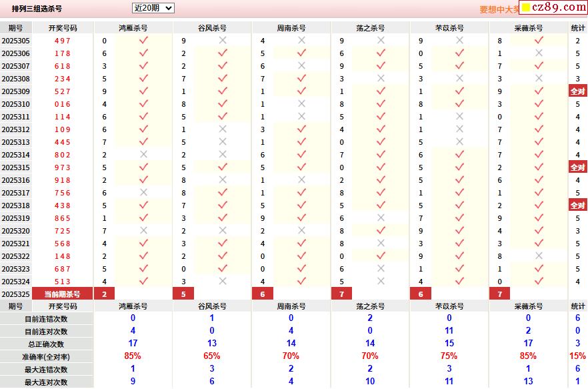Click the red 全对 badge in row 2025309

coord(578,91)
